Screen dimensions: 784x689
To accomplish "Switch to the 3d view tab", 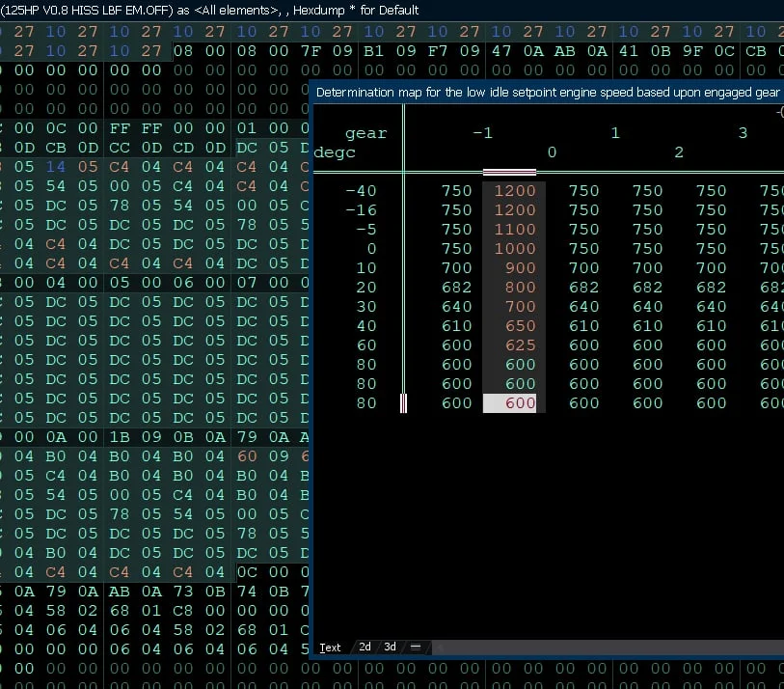I will pos(390,647).
